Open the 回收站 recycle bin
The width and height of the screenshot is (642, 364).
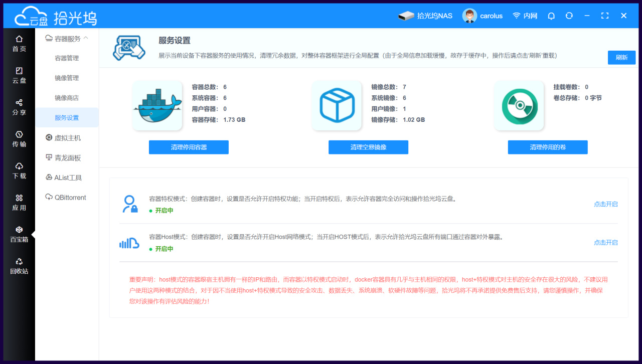pyautogui.click(x=19, y=266)
